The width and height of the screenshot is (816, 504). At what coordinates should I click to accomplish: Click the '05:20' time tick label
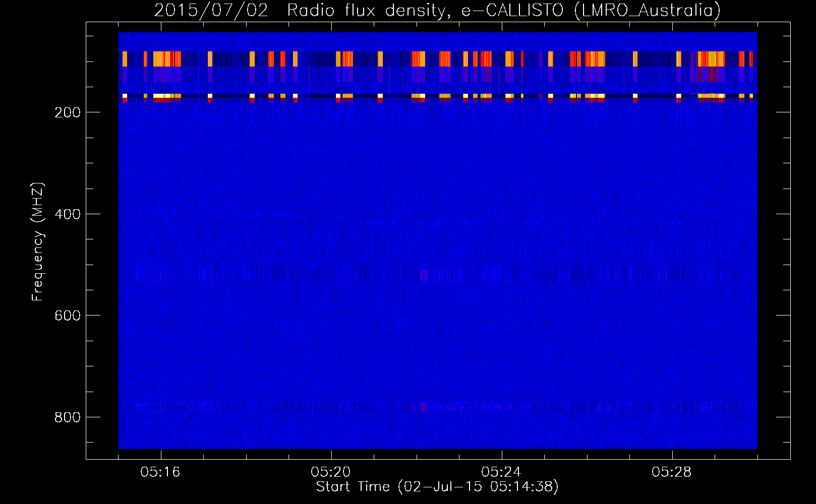pos(331,472)
